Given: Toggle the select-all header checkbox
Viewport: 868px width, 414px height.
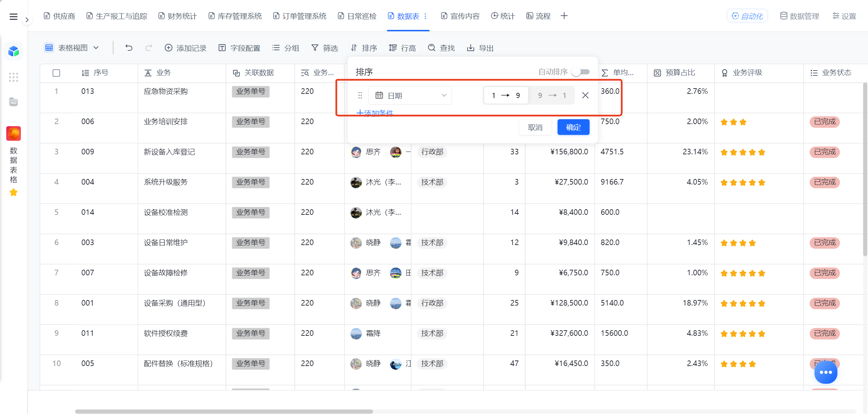Looking at the screenshot, I should pyautogui.click(x=56, y=73).
